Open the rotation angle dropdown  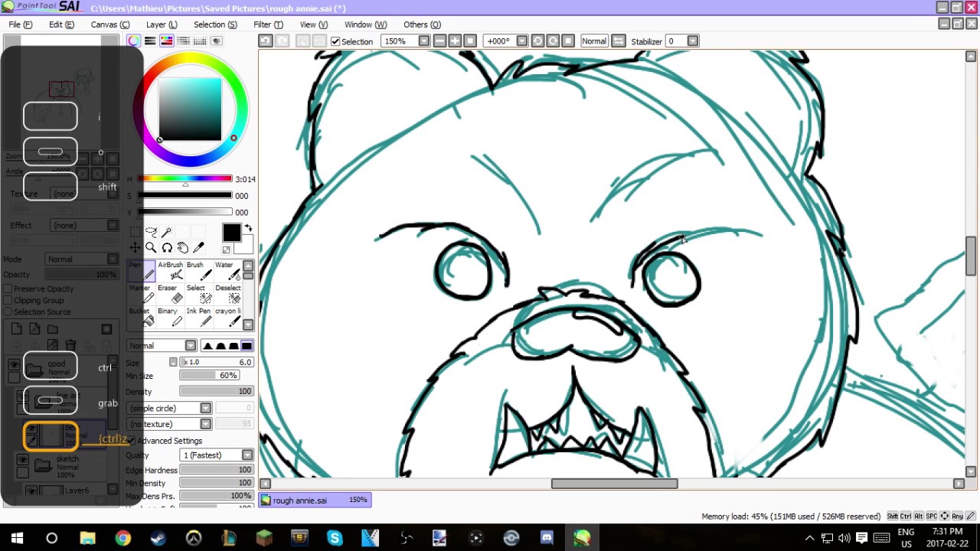click(x=521, y=41)
